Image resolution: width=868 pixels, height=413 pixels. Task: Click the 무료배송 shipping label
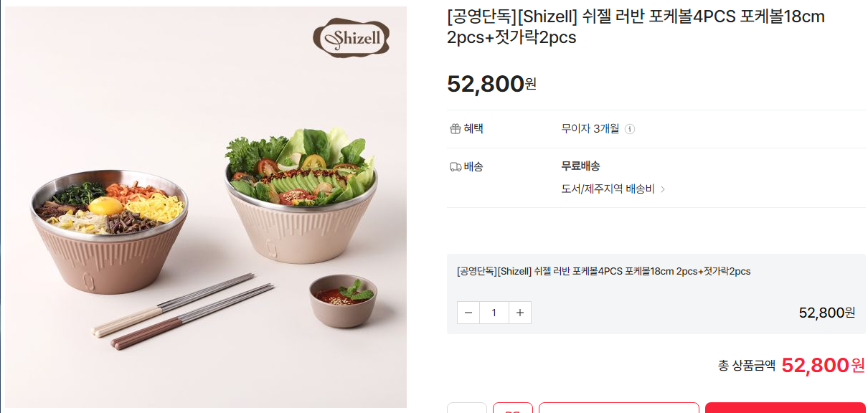580,166
